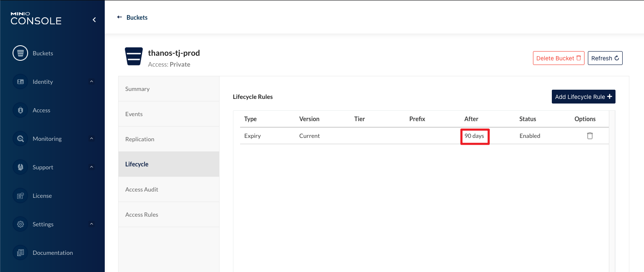Click the Version column header
The width and height of the screenshot is (644, 272).
pos(309,119)
